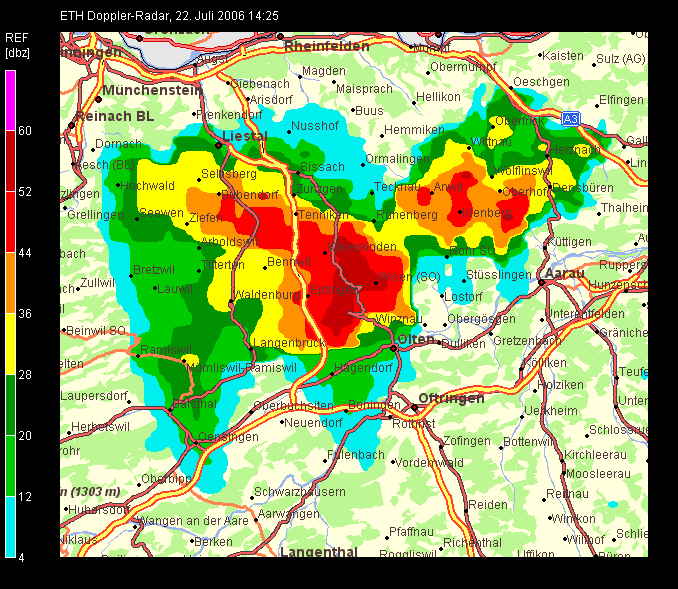This screenshot has height=589, width=678.
Task: Click the Reinach BL label
Action: click(115, 116)
